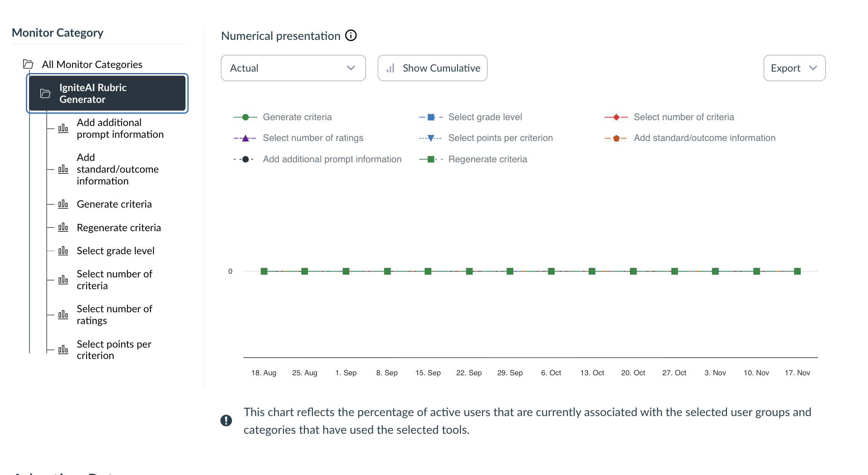Image resolution: width=868 pixels, height=475 pixels.
Task: Click the chart icon beside Add additional prompt information
Action: [x=63, y=128]
